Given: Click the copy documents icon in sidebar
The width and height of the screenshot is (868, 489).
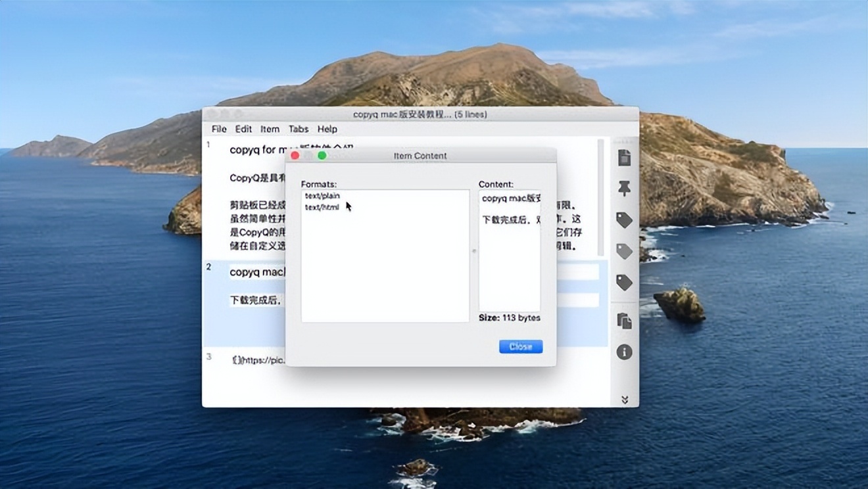Looking at the screenshot, I should pyautogui.click(x=624, y=321).
